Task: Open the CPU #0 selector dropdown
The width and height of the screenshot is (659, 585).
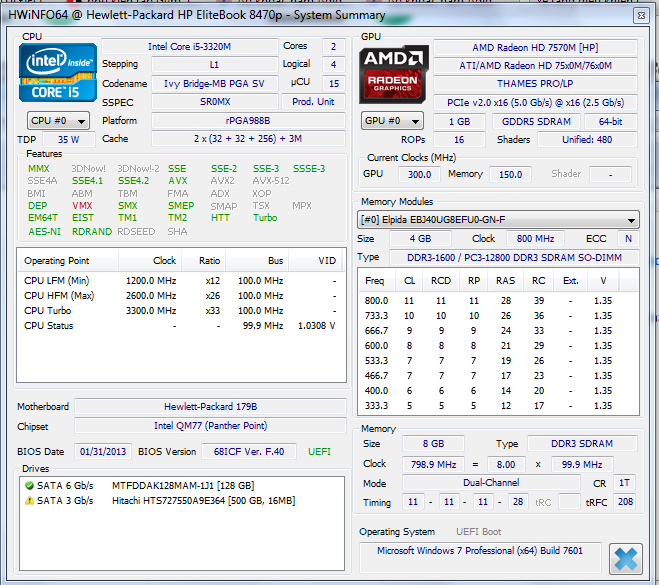Action: [x=58, y=121]
